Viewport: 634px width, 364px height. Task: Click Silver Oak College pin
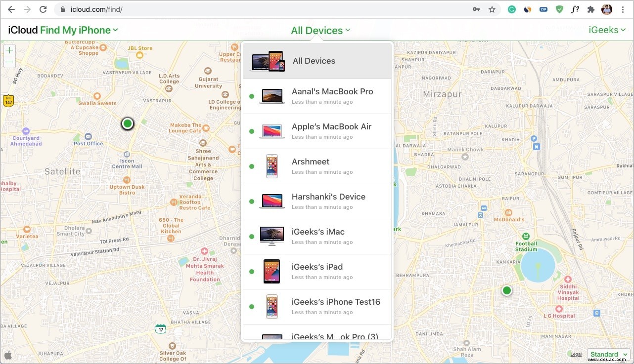pyautogui.click(x=172, y=346)
